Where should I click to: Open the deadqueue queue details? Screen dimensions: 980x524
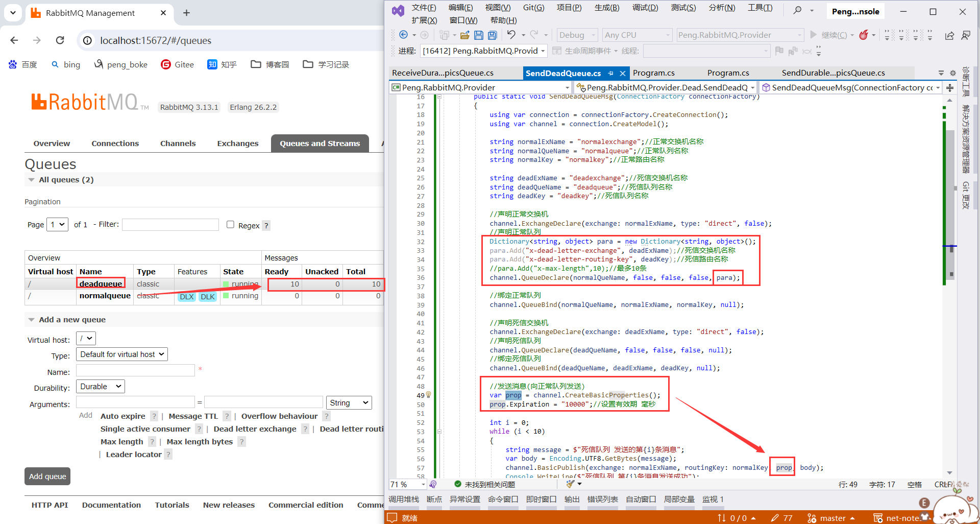(x=101, y=283)
